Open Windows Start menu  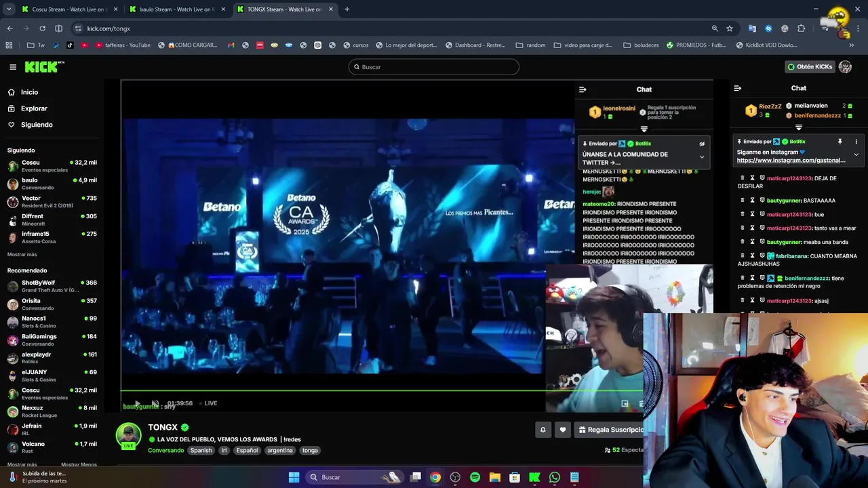tap(294, 477)
